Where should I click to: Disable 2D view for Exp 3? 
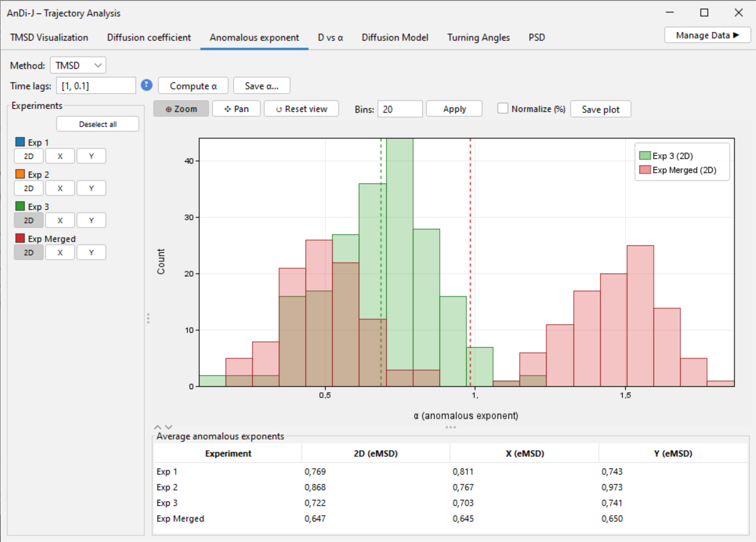pyautogui.click(x=29, y=220)
